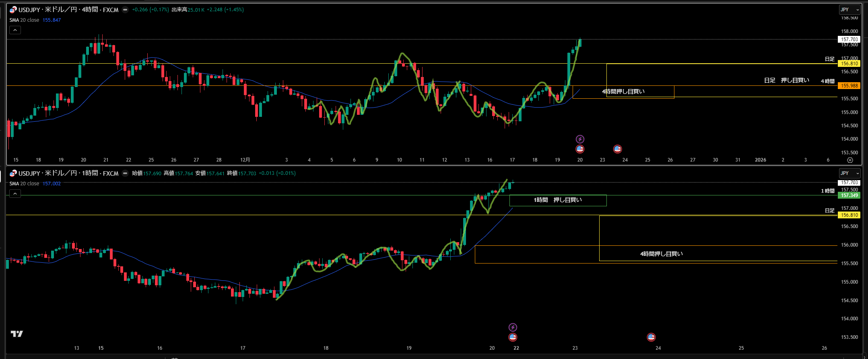Open the JPY currency dropdown on the top chart
Screen dimensions: 868x359
[850, 10]
